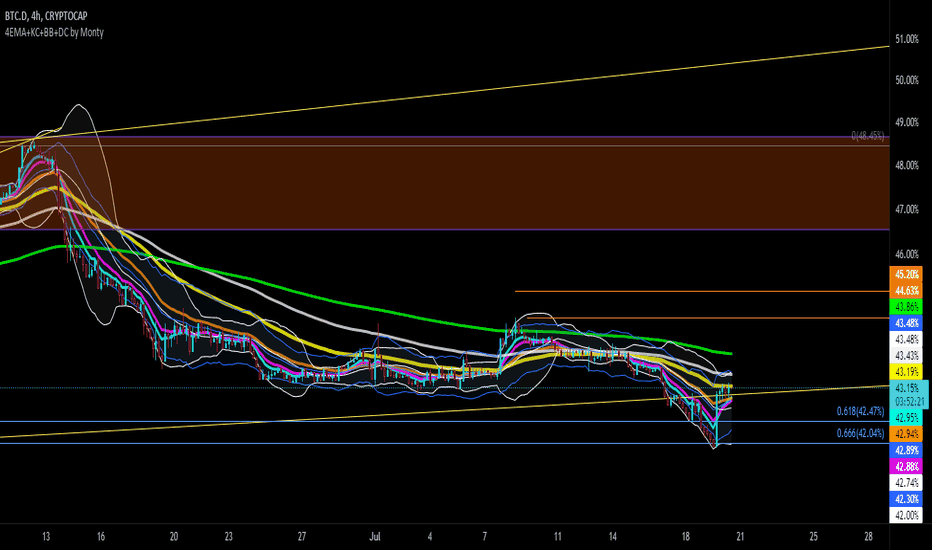
Task: Click the 46.00% price axis label
Action: pyautogui.click(x=907, y=254)
